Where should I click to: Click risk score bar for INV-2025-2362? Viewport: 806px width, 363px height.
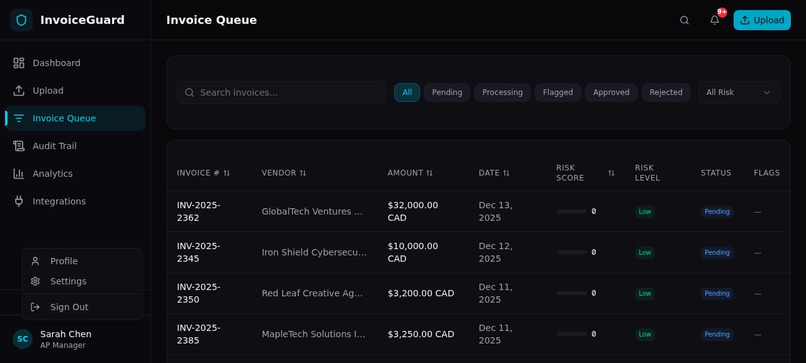(x=571, y=211)
